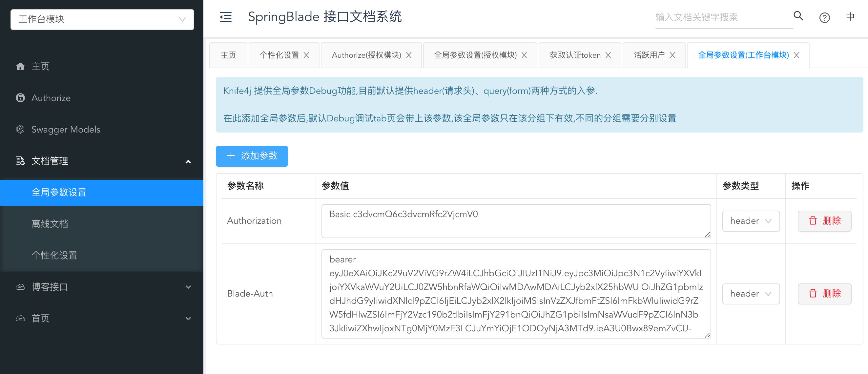Delete the Blade-Auth parameter
The height and width of the screenshot is (374, 868).
coord(824,294)
